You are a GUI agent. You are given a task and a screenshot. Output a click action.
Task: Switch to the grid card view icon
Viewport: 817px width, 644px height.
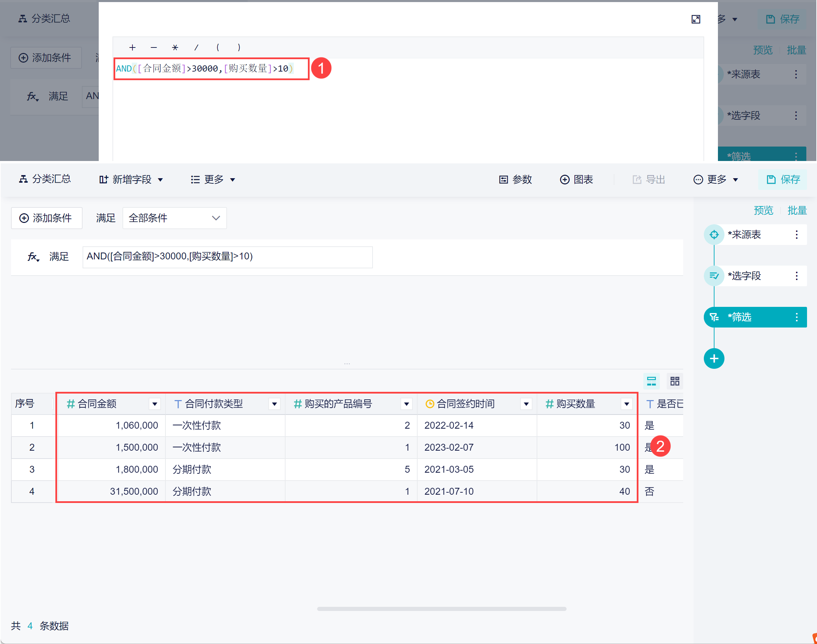pos(675,381)
